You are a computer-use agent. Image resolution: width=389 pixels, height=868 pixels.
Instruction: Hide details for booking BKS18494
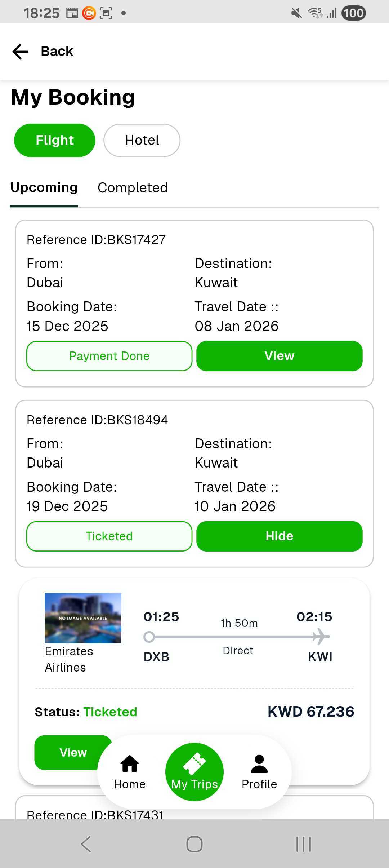pos(280,536)
